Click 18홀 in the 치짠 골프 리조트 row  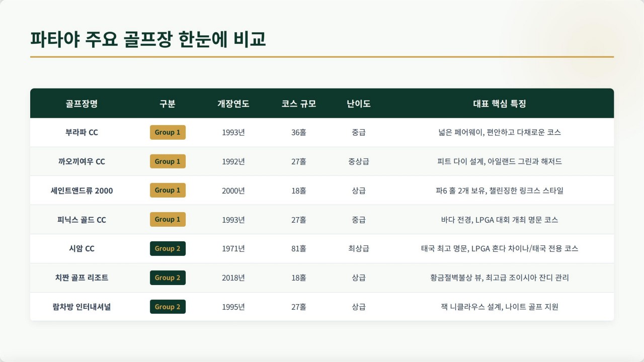click(x=299, y=278)
